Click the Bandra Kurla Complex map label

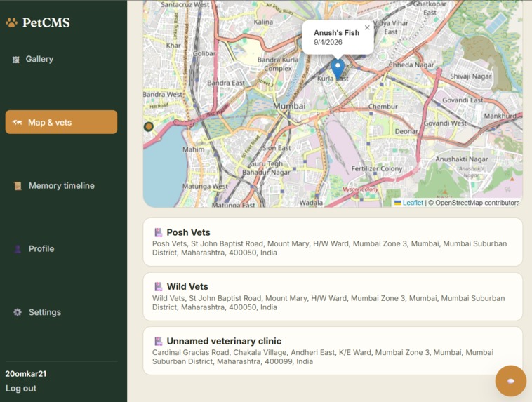[278, 64]
